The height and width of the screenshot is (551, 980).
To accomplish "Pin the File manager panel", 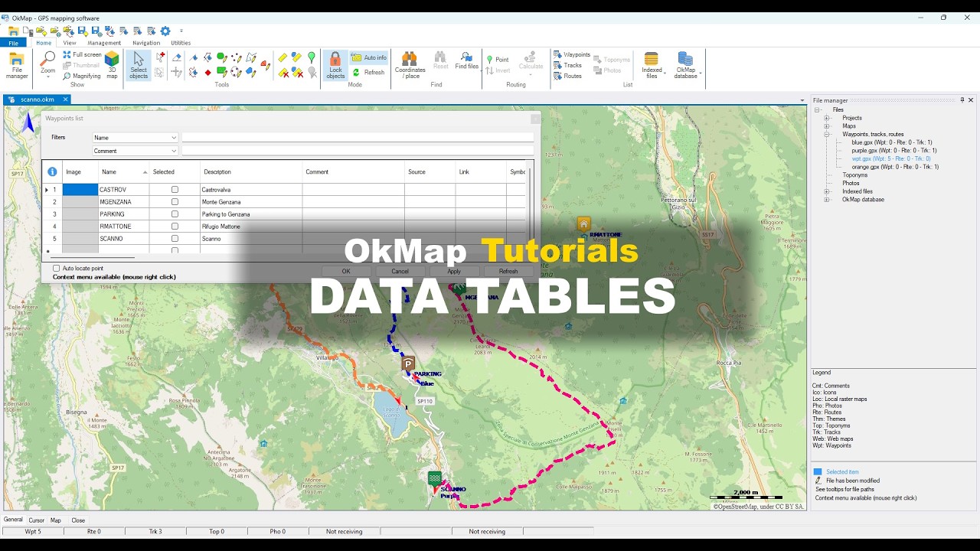I will [962, 100].
